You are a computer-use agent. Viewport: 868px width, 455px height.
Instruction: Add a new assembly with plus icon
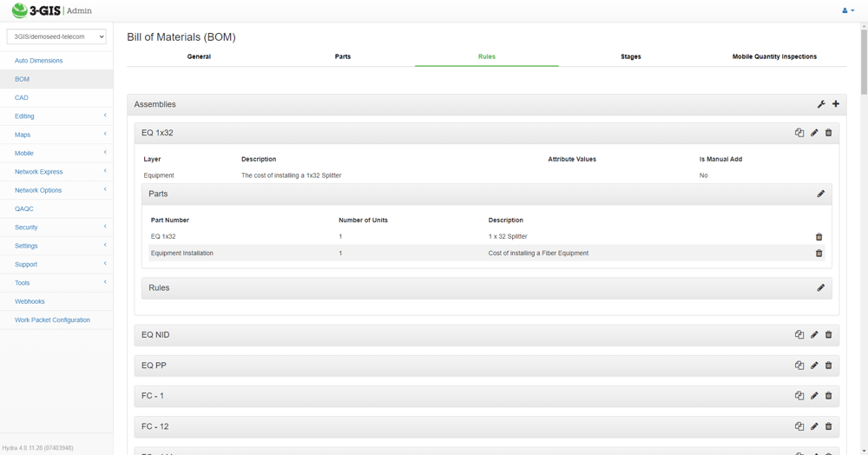click(836, 104)
